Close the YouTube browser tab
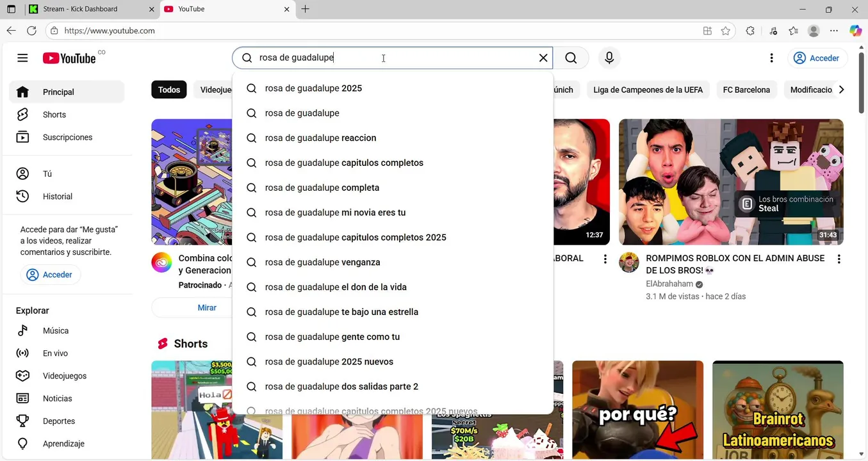The image size is (868, 461). 286,9
